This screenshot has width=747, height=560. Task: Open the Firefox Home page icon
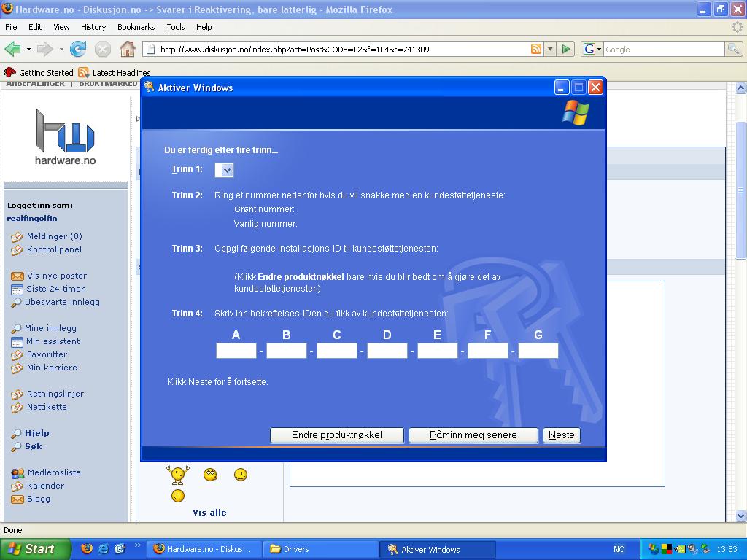(127, 49)
